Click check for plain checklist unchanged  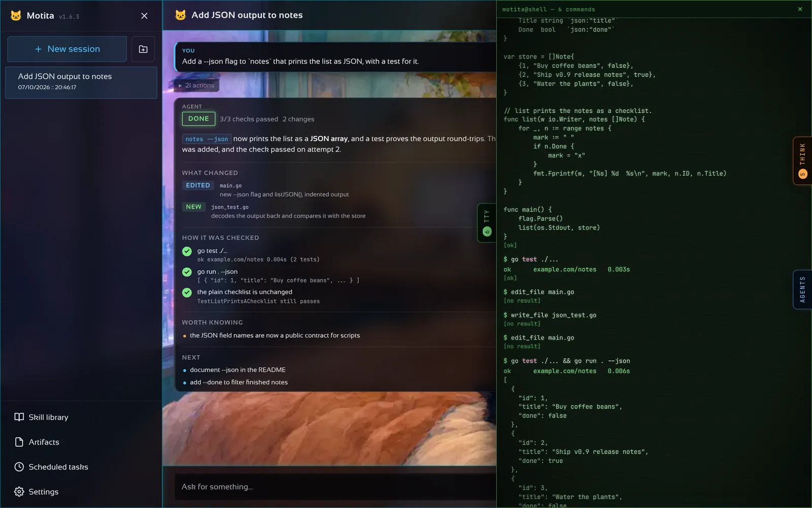[x=187, y=293]
